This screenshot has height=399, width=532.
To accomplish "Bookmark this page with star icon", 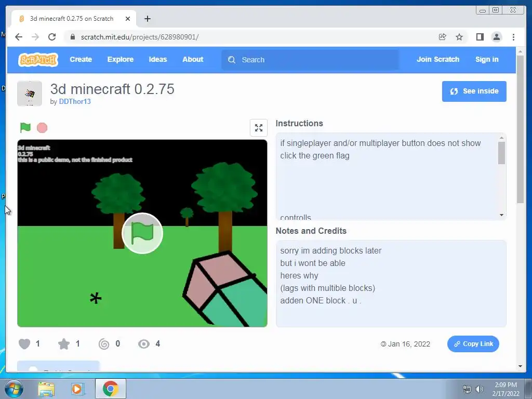I will pos(459,37).
